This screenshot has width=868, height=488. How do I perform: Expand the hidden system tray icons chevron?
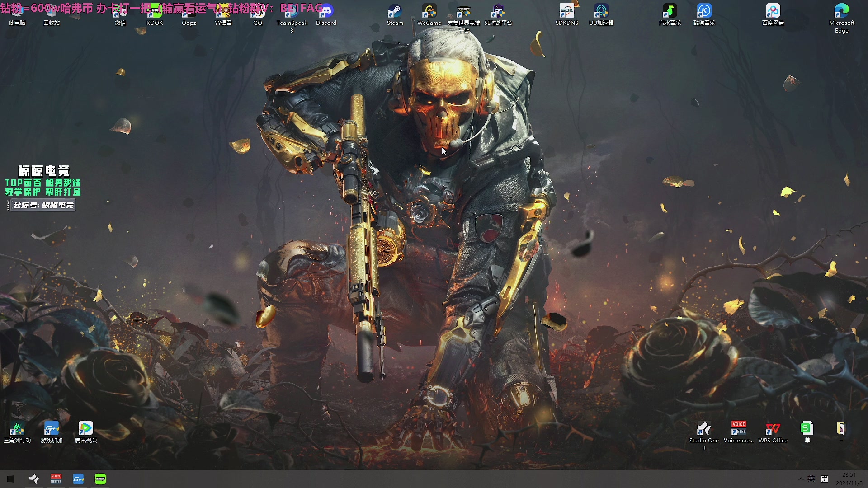point(801,479)
